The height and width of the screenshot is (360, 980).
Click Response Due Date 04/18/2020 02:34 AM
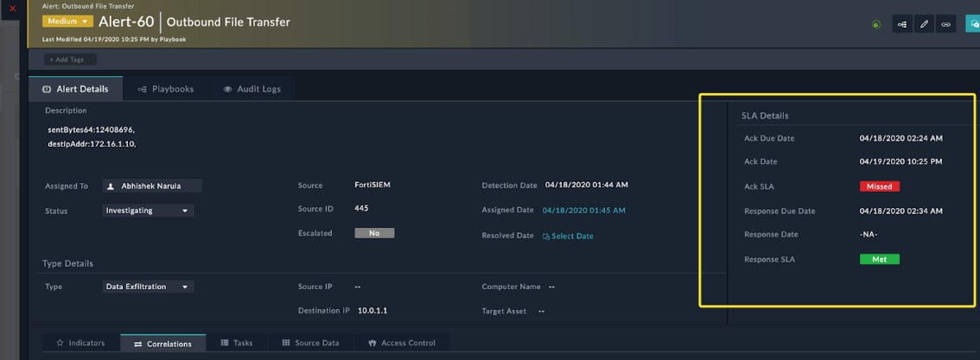pyautogui.click(x=900, y=212)
